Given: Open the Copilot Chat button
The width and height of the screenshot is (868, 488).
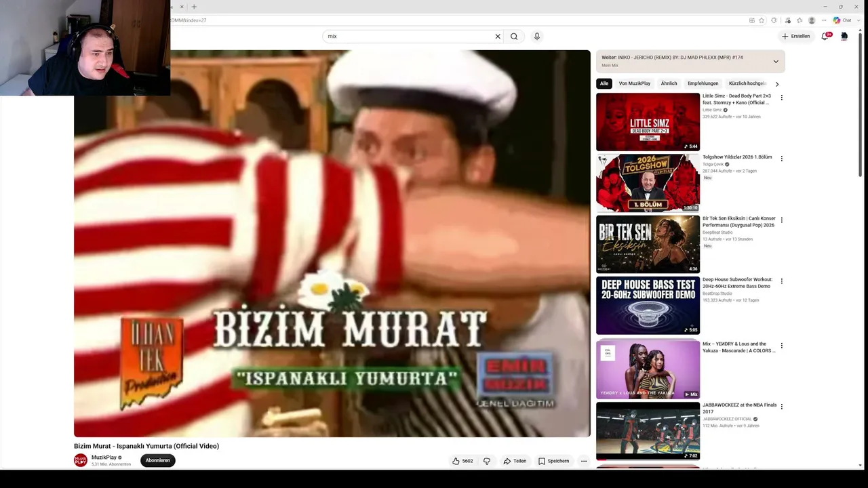Looking at the screenshot, I should (843, 20).
